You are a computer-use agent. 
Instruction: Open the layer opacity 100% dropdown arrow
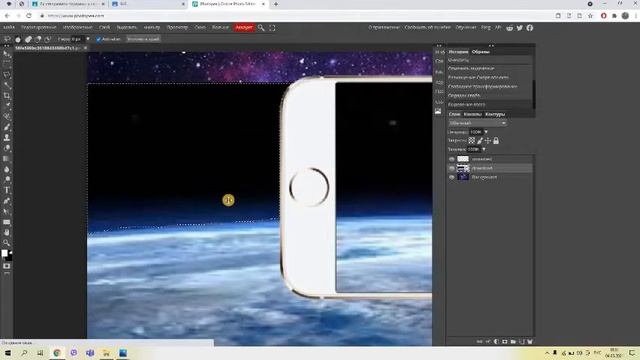coord(486,132)
